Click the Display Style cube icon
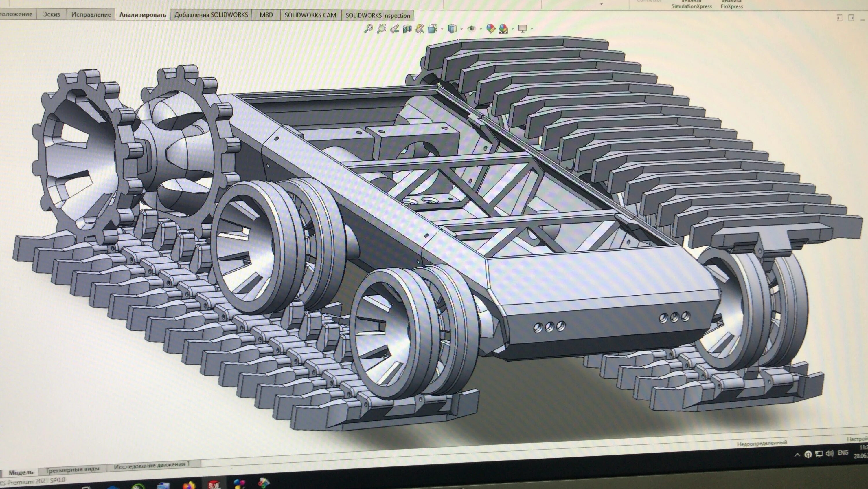 pos(452,29)
